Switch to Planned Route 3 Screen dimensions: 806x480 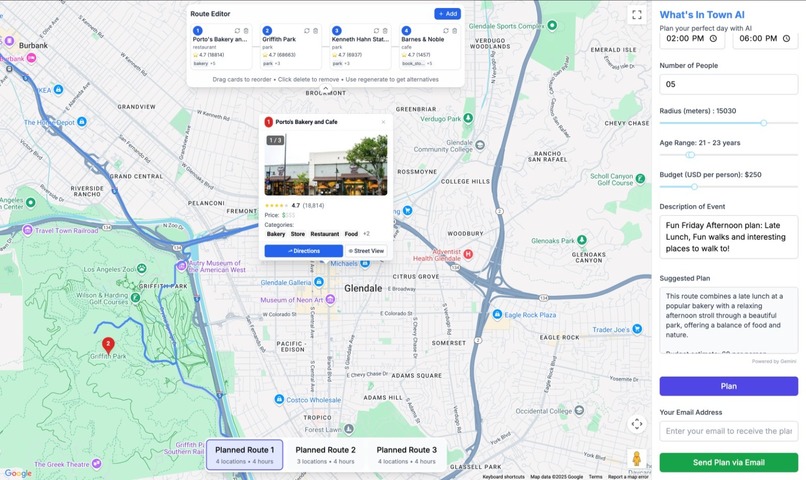pos(407,454)
